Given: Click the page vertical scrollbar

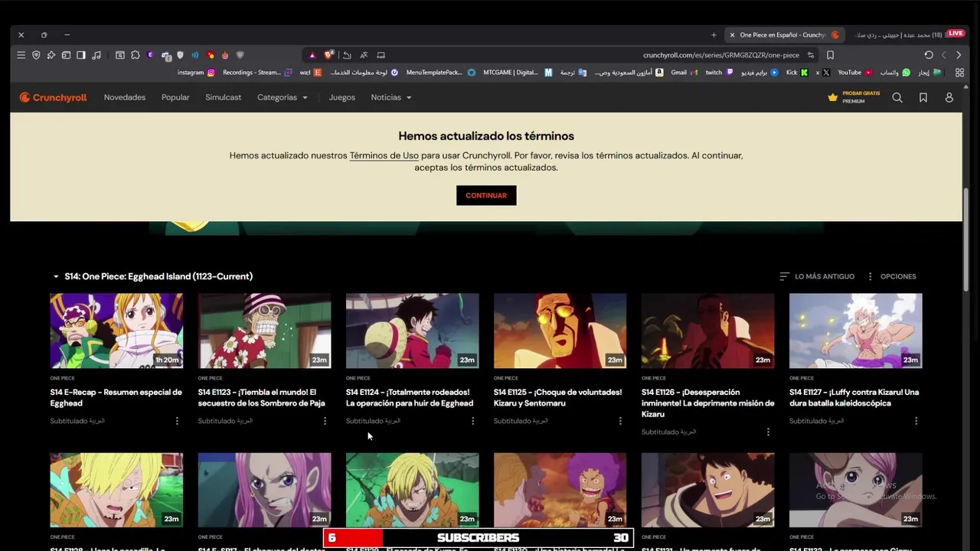Looking at the screenshot, I should [x=967, y=239].
